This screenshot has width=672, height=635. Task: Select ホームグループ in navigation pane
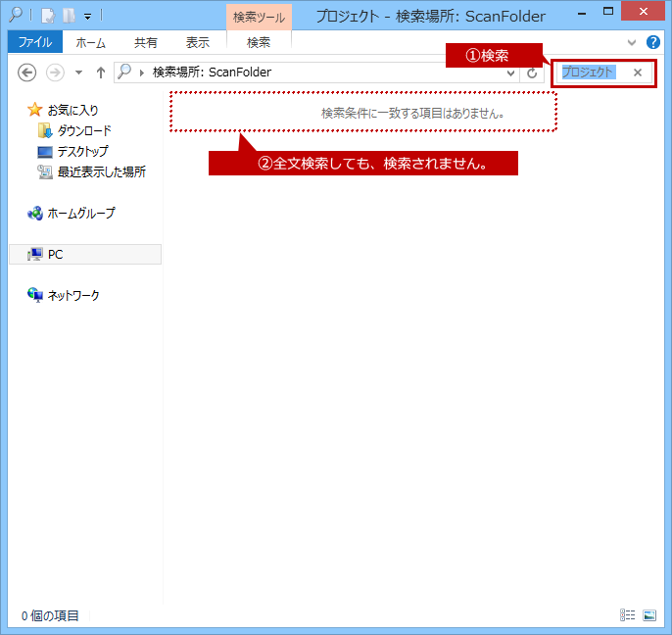81,213
